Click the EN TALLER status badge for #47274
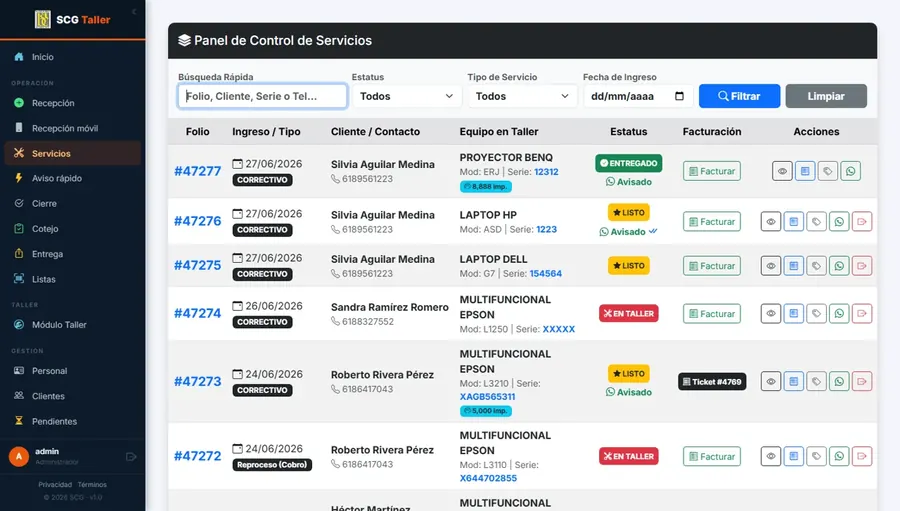Image resolution: width=900 pixels, height=511 pixels. click(629, 313)
